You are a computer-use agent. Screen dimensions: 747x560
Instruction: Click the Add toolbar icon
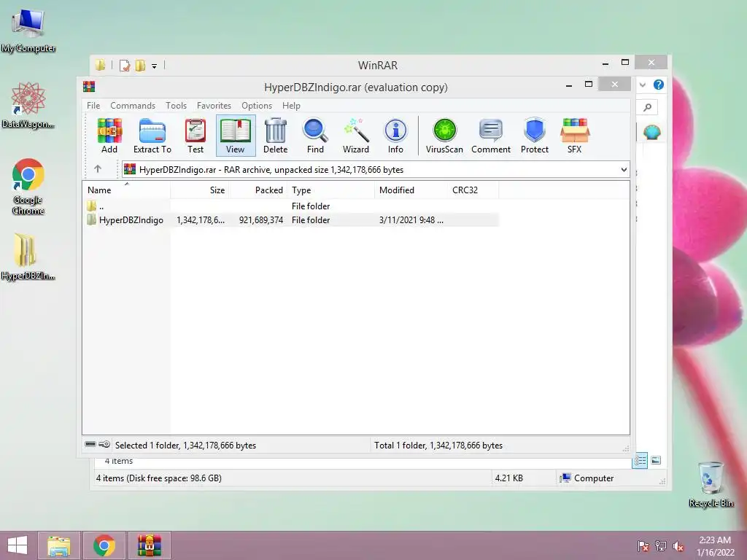point(109,136)
